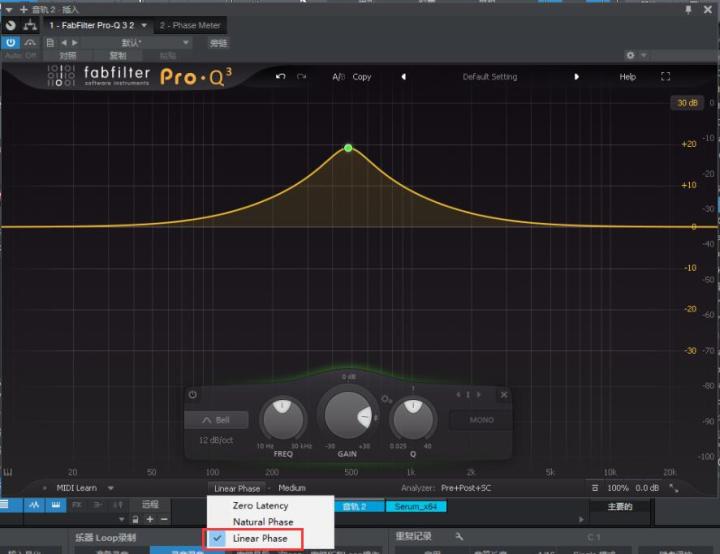Open the 远程 remote tab

pyautogui.click(x=150, y=505)
